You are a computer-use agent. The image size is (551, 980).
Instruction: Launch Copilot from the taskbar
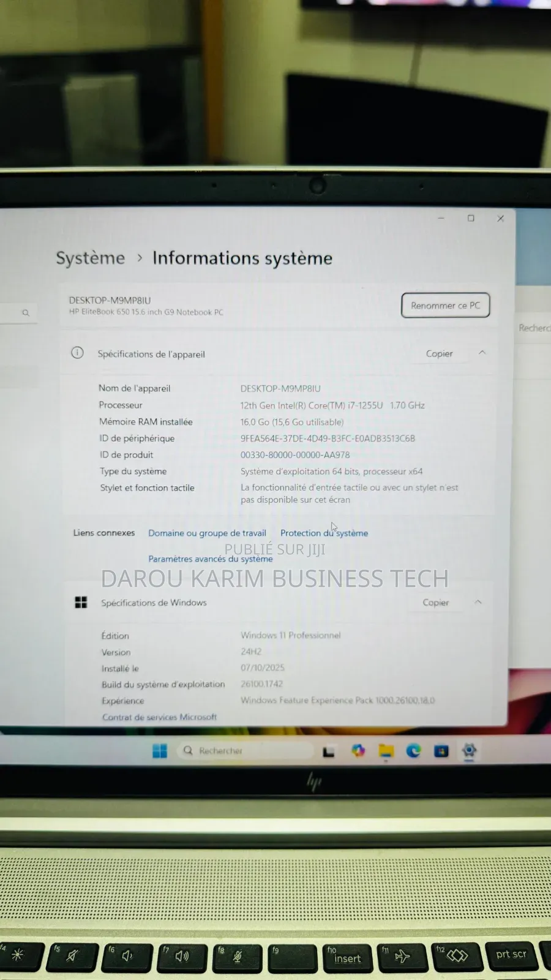pos(358,751)
